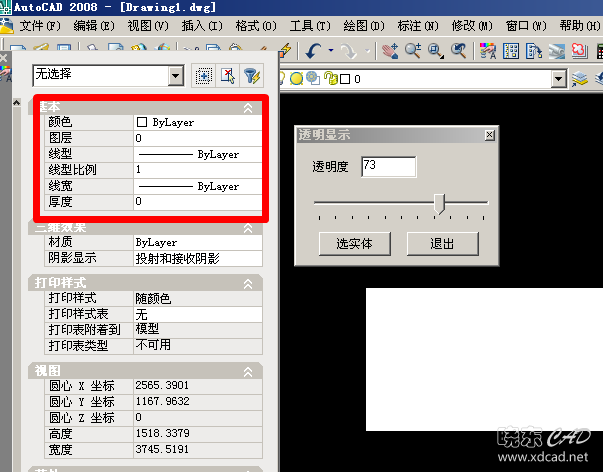603x472 pixels.
Task: Open the Sheet Set Manager icon
Action: pyautogui.click(x=556, y=51)
